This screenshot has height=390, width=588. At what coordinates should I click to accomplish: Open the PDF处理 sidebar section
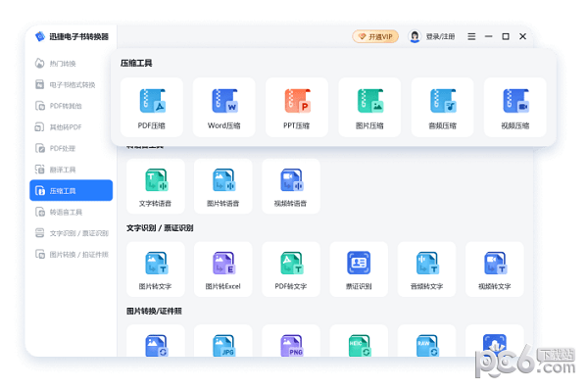click(71, 148)
